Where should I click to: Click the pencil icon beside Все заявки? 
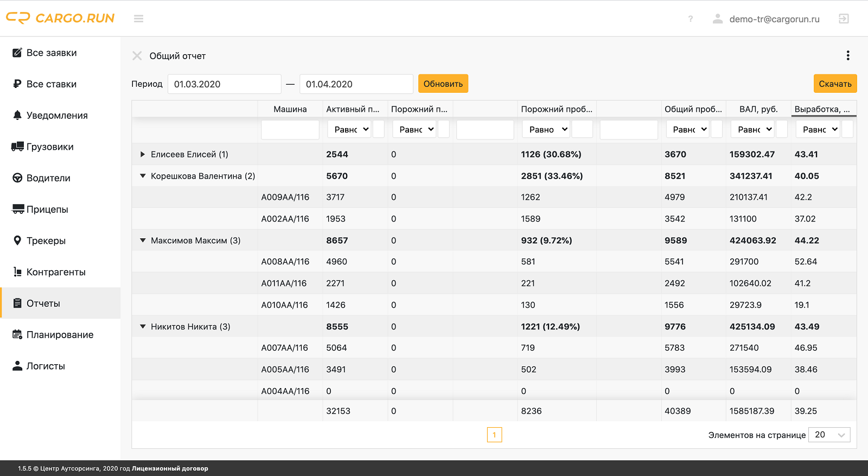point(17,53)
